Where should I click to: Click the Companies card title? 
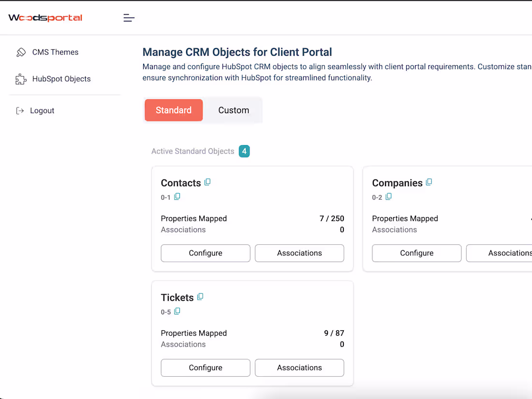397,183
